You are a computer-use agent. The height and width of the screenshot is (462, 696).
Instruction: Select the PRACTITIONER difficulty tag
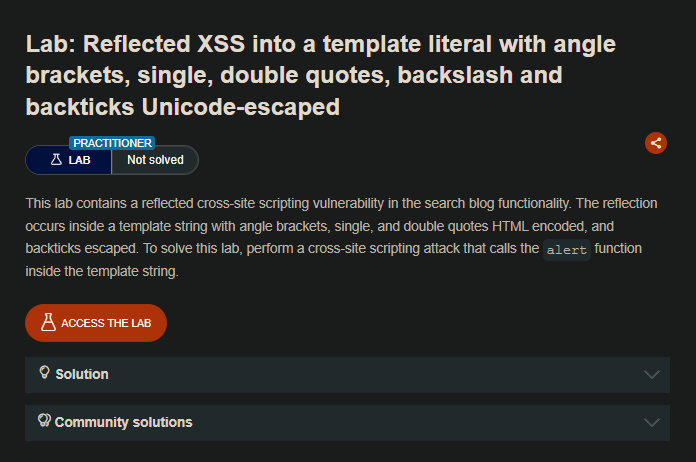[113, 143]
